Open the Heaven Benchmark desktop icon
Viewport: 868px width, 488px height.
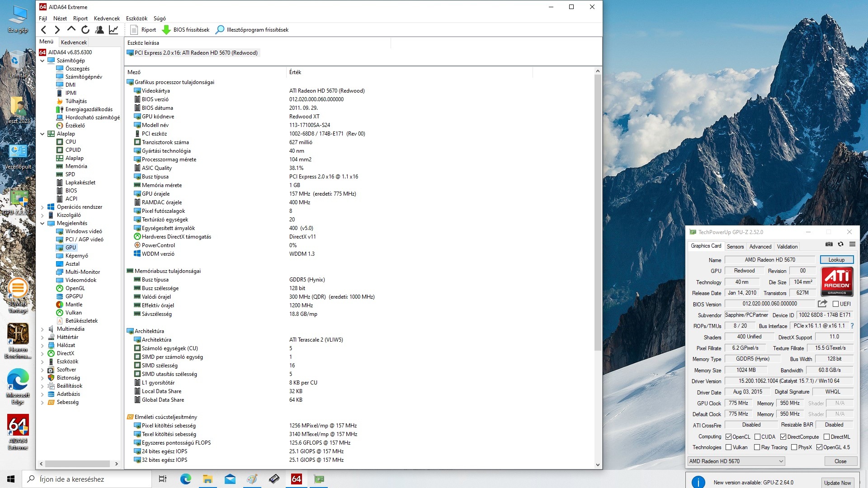tap(18, 341)
